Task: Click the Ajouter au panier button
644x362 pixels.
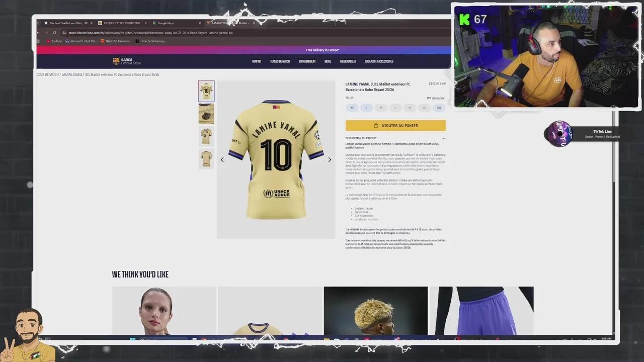Action: pos(395,126)
